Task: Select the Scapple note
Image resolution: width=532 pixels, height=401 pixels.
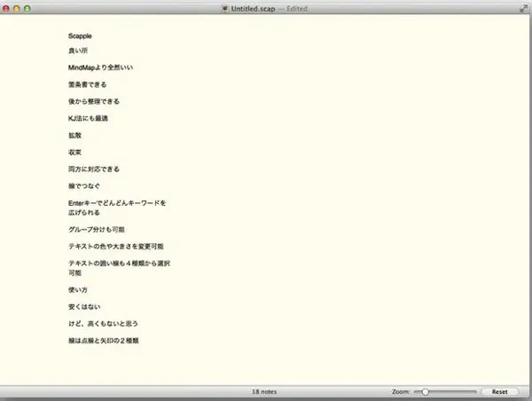Action: [x=80, y=36]
